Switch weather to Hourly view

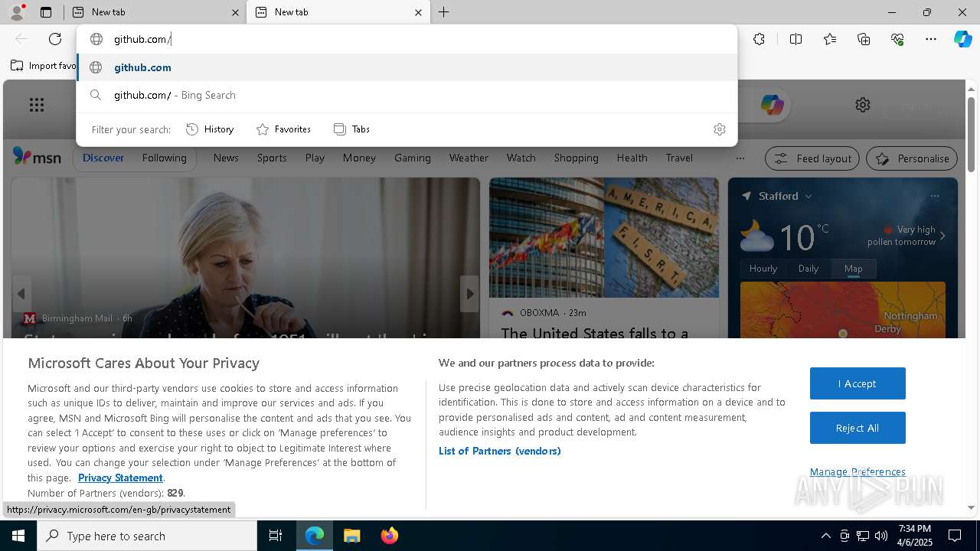[x=763, y=269]
